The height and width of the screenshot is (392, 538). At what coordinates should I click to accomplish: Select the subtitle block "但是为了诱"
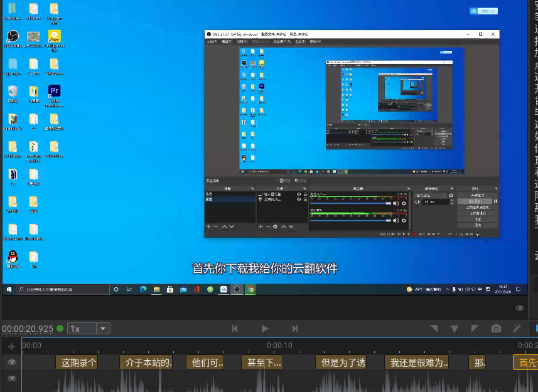[342, 363]
